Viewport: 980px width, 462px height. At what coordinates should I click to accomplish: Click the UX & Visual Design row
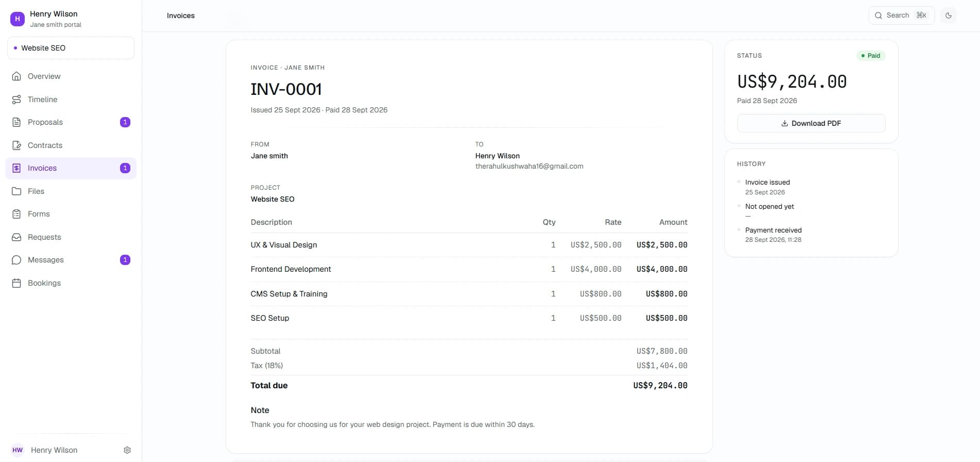click(469, 245)
